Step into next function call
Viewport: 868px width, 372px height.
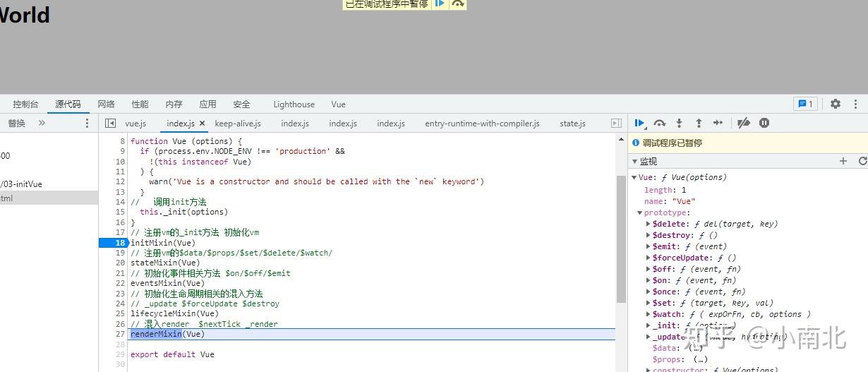(679, 123)
